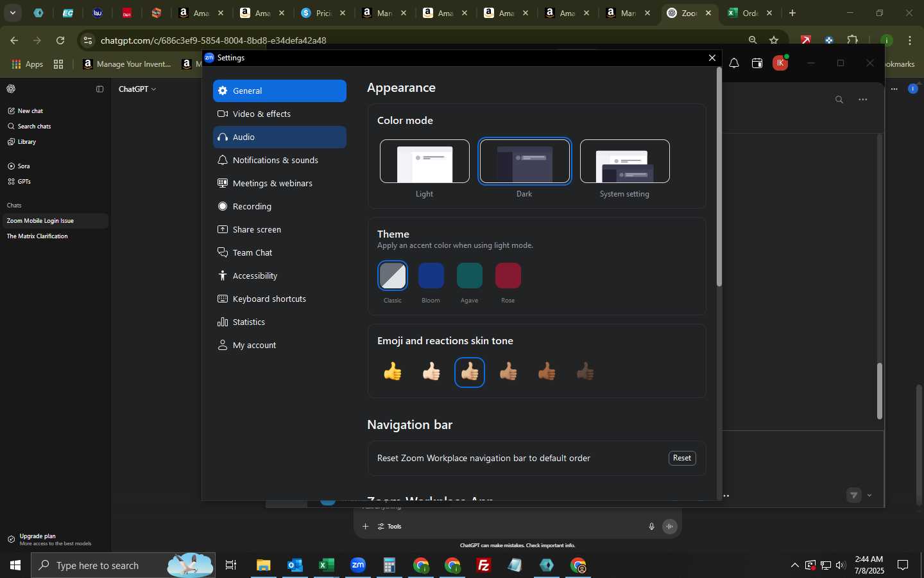Click Manage Your Invent... bookmark

tap(127, 64)
